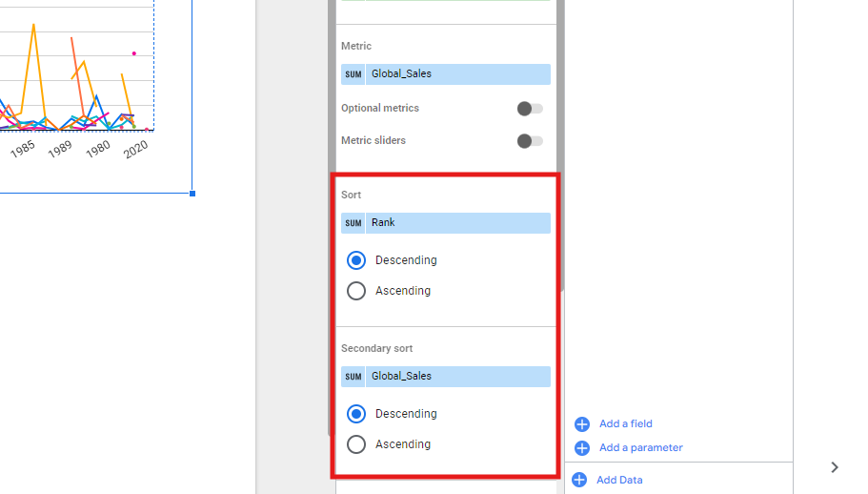Open the Rank sort field selector

click(x=457, y=223)
